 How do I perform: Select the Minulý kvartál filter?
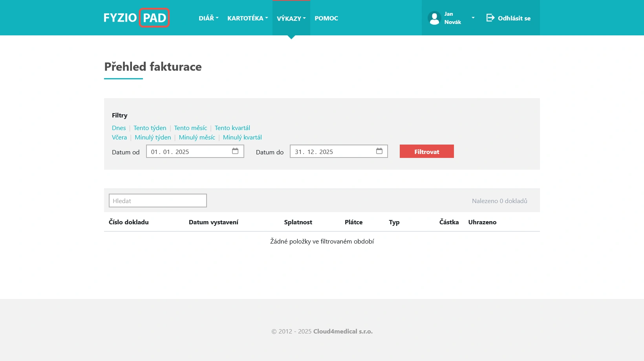242,137
